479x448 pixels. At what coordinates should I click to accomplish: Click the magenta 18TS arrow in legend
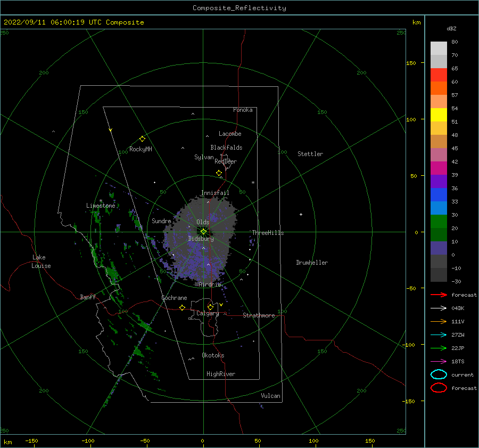439,362
